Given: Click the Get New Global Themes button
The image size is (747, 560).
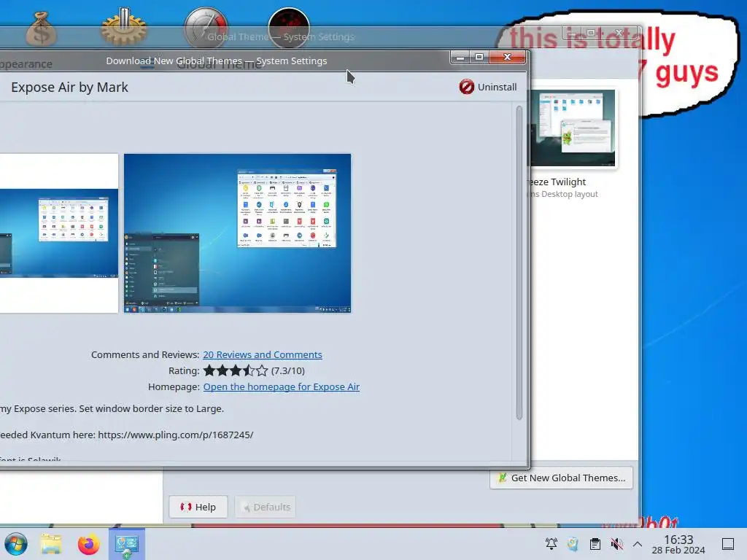Looking at the screenshot, I should pos(561,478).
